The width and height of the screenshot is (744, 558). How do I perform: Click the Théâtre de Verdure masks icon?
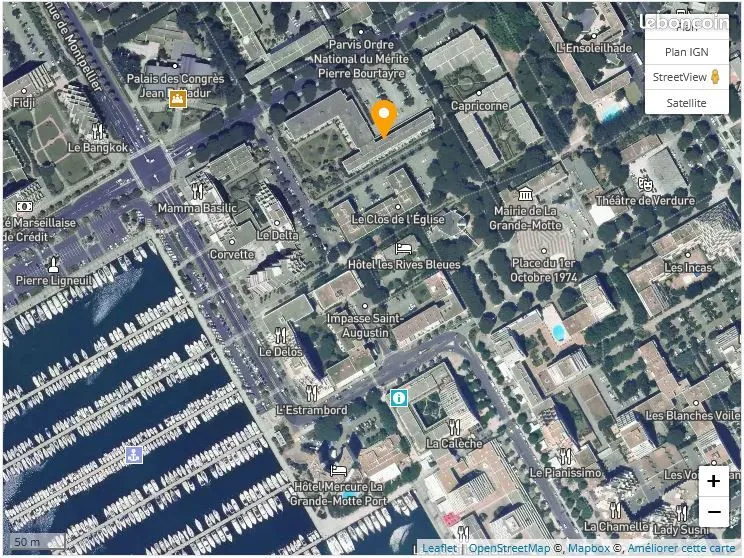(645, 184)
